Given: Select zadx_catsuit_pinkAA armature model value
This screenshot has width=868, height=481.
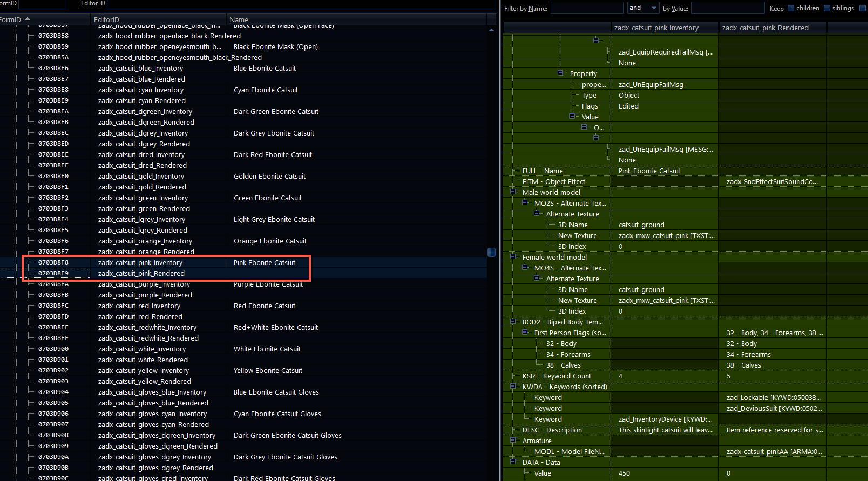Looking at the screenshot, I should (774, 451).
